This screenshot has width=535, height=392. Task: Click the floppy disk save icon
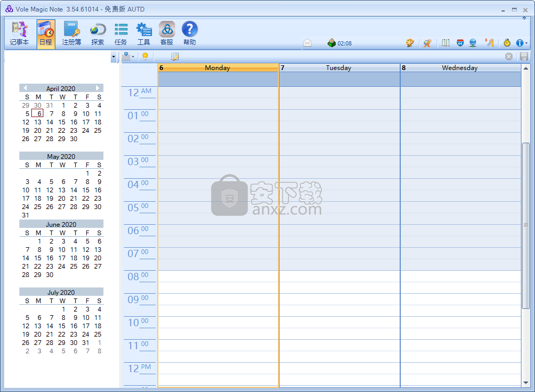524,56
